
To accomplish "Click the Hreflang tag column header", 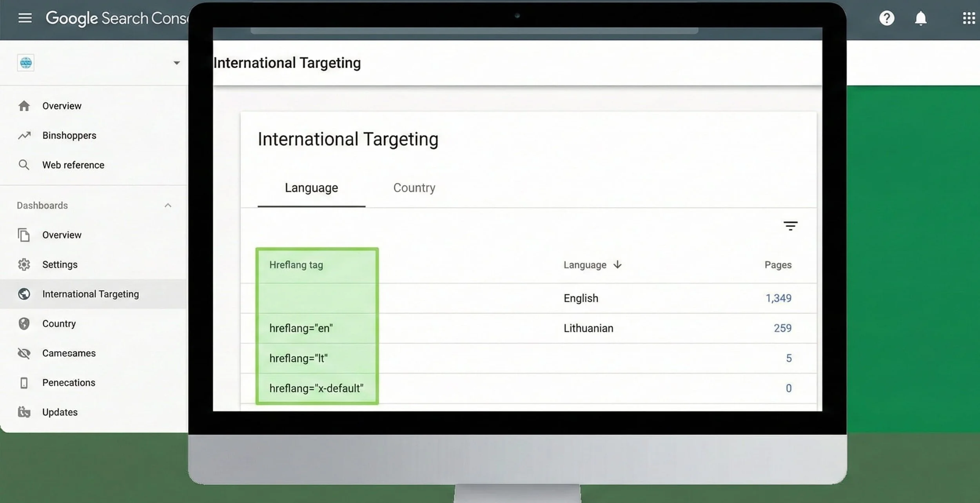I will (296, 265).
